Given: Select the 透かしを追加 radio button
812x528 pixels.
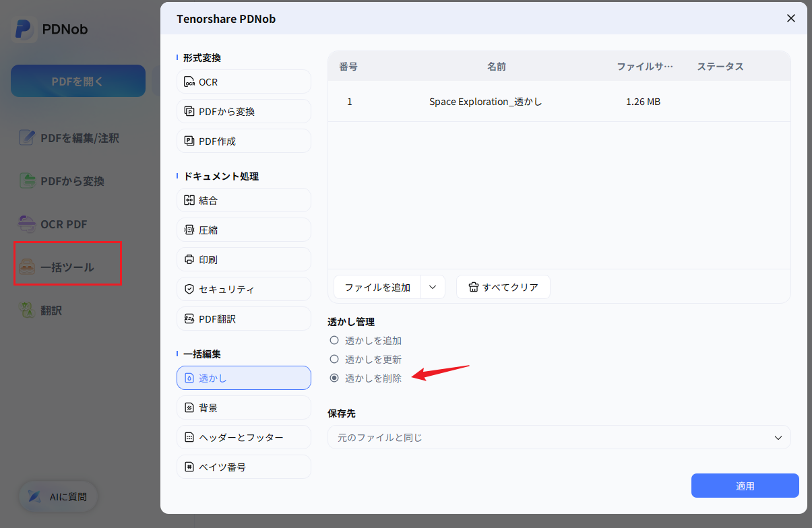Looking at the screenshot, I should [x=334, y=341].
